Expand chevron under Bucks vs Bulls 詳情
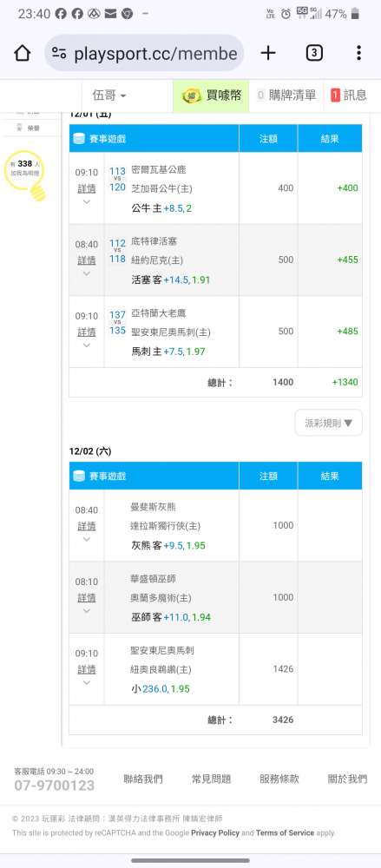The image size is (381, 868). pos(87,201)
